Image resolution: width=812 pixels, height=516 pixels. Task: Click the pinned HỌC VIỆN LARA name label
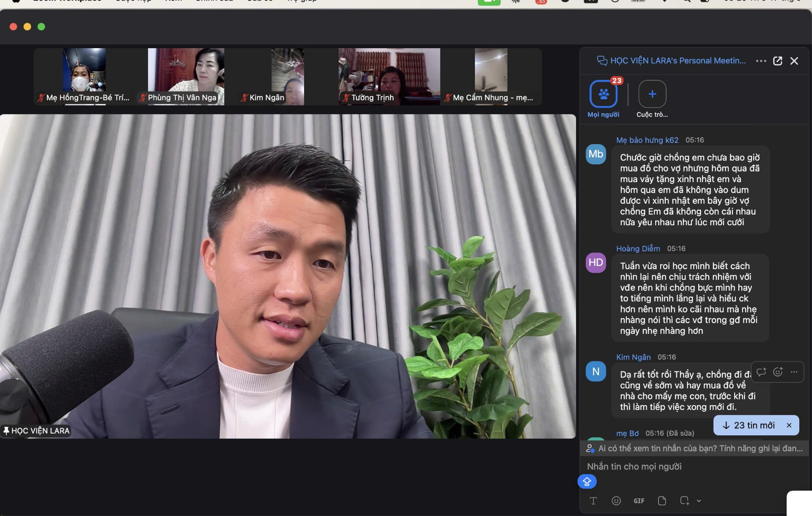36,431
